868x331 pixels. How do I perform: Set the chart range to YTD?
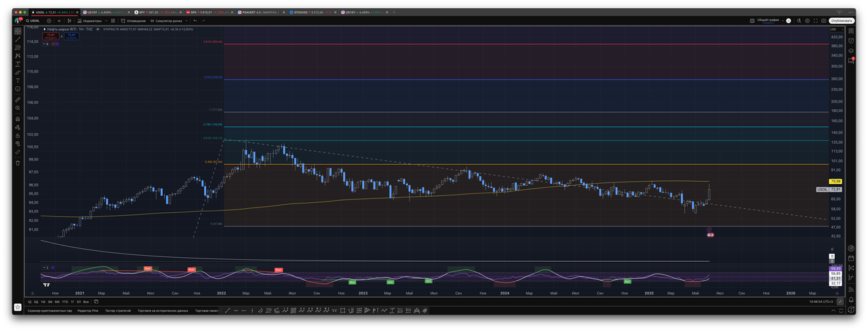[64, 301]
